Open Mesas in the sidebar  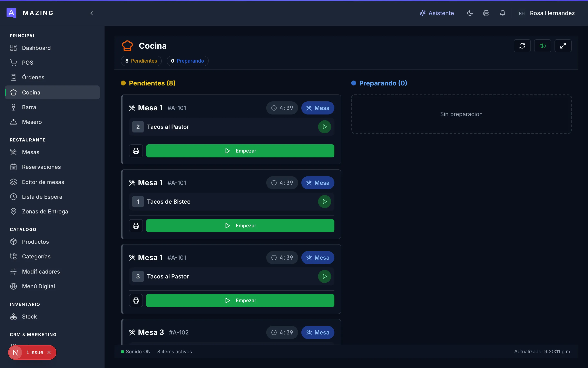pyautogui.click(x=52, y=152)
